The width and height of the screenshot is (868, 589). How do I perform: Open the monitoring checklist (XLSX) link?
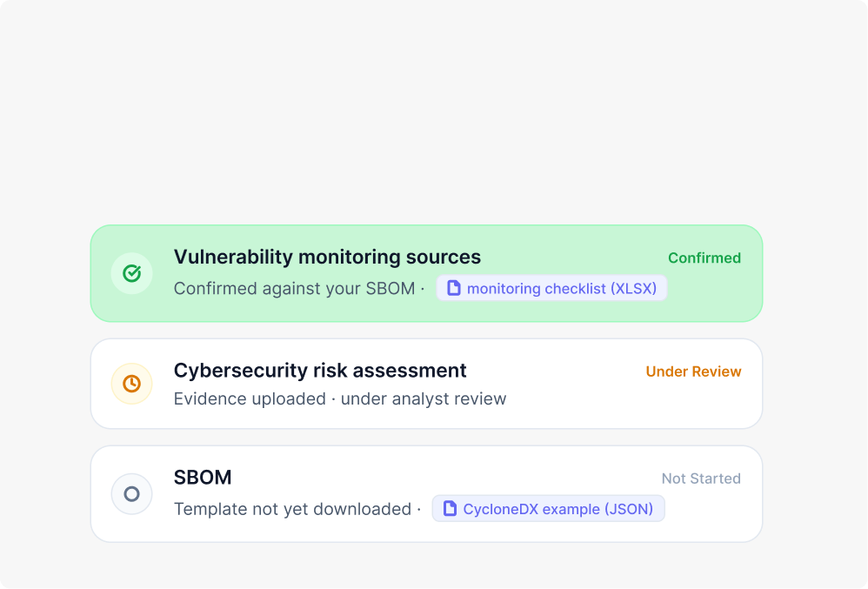552,288
